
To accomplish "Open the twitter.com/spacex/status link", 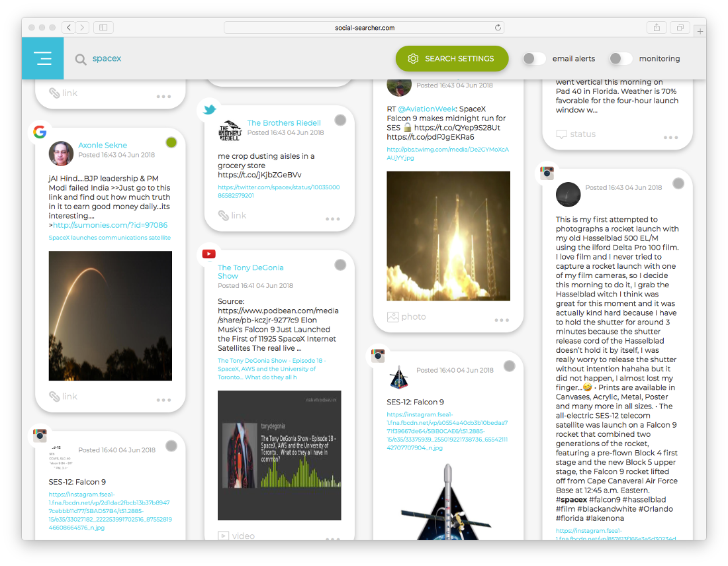I will (x=279, y=191).
